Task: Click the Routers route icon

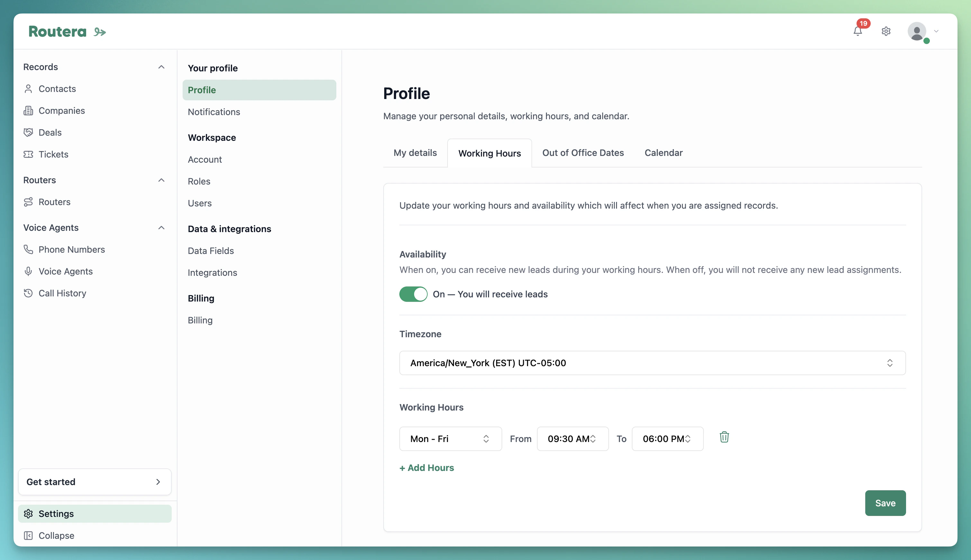Action: coord(28,202)
